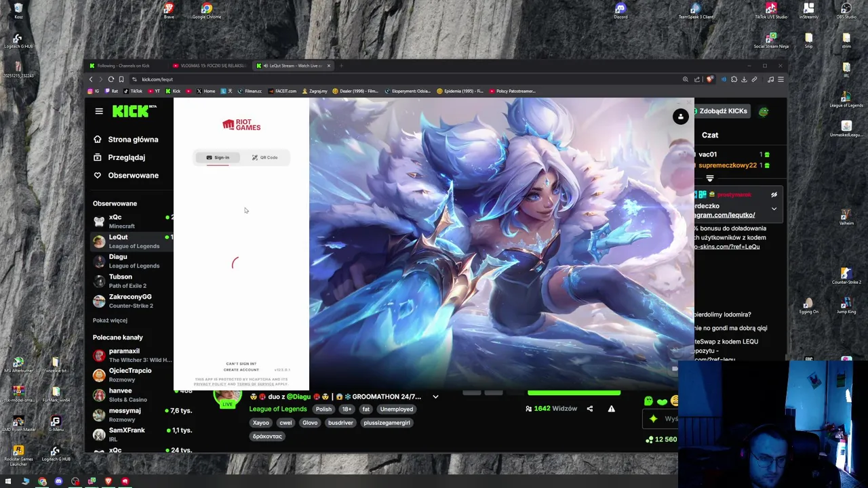Screen dimensions: 868x488
Task: Click the chat filter icon below supremeczkowy22
Action: [x=710, y=178]
